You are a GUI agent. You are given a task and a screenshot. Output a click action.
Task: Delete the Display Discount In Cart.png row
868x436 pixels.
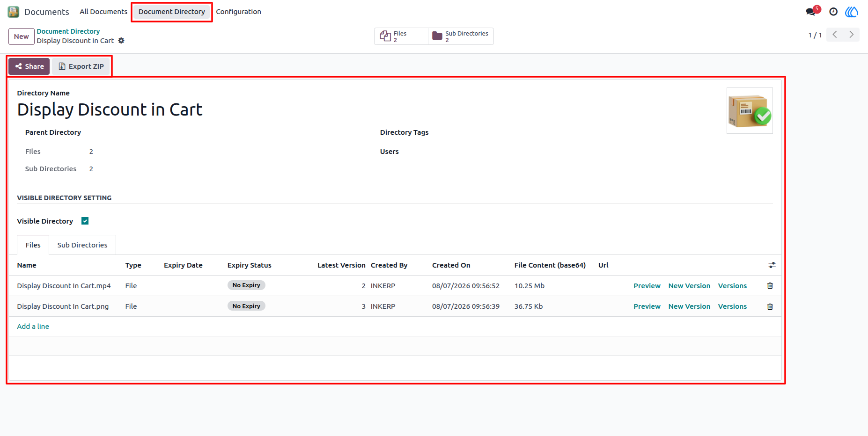click(x=770, y=306)
